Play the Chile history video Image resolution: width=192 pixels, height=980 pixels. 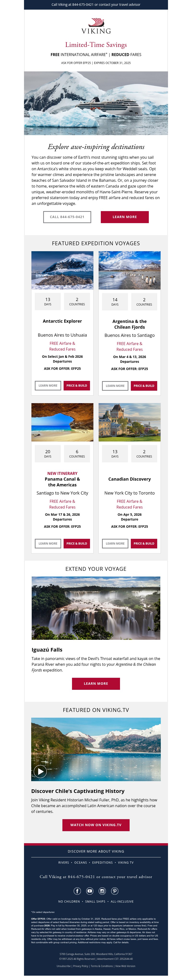pyautogui.click(x=40, y=771)
